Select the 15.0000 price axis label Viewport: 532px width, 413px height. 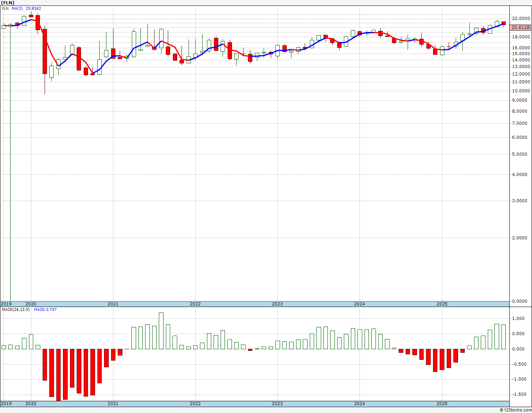coord(521,54)
